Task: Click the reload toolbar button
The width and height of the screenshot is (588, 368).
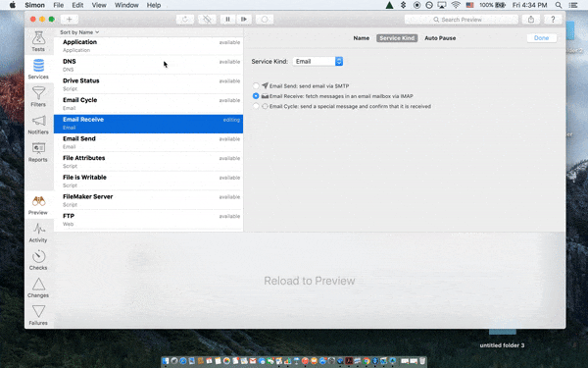Action: click(185, 20)
